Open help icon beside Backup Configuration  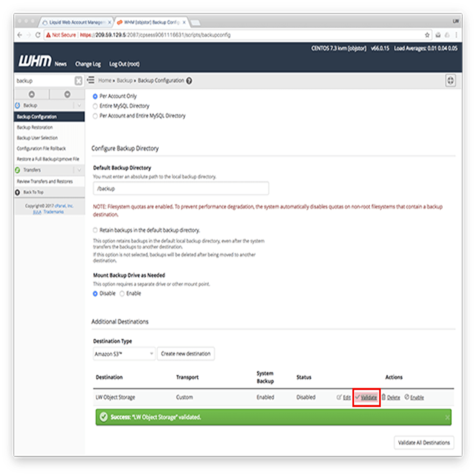coord(189,81)
